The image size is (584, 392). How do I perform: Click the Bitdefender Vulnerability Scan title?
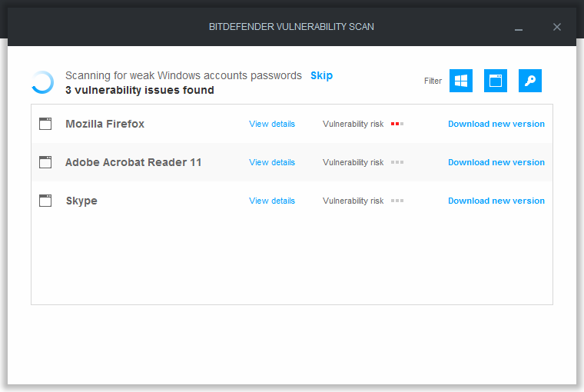pos(291,27)
